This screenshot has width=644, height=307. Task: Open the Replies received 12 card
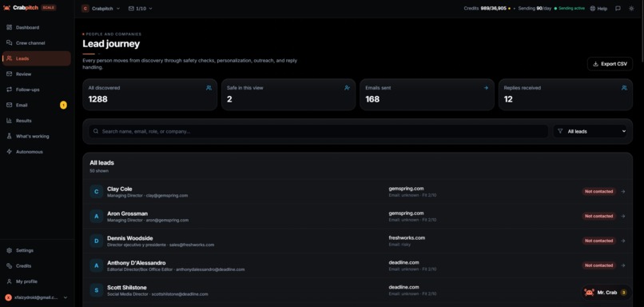pos(566,94)
